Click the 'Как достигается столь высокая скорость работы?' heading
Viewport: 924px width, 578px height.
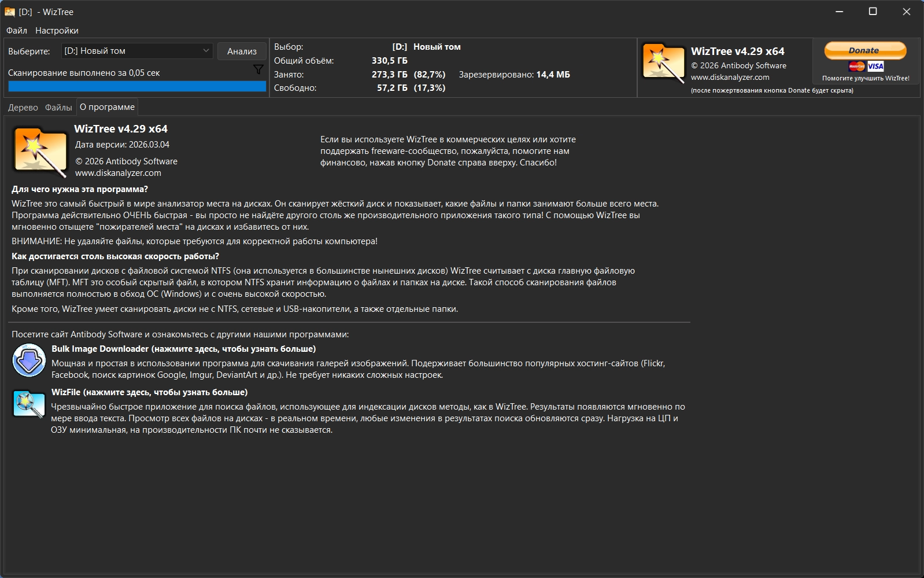[x=115, y=256]
